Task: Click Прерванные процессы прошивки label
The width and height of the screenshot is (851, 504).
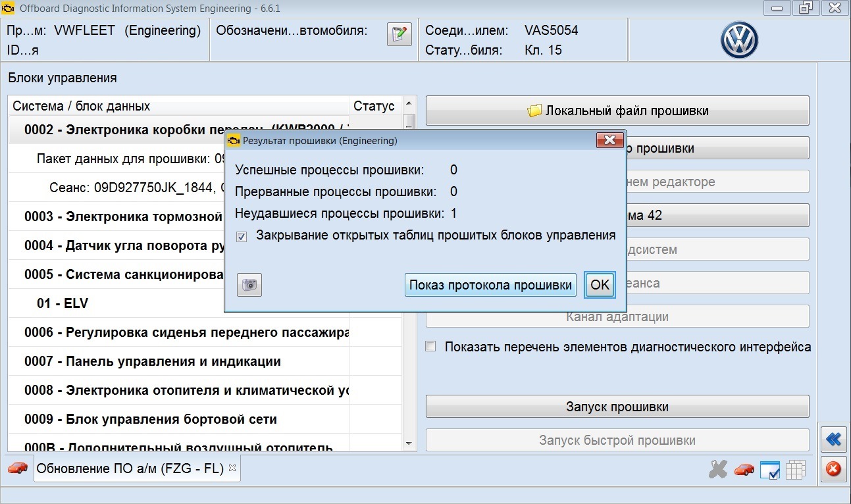Action: click(336, 192)
